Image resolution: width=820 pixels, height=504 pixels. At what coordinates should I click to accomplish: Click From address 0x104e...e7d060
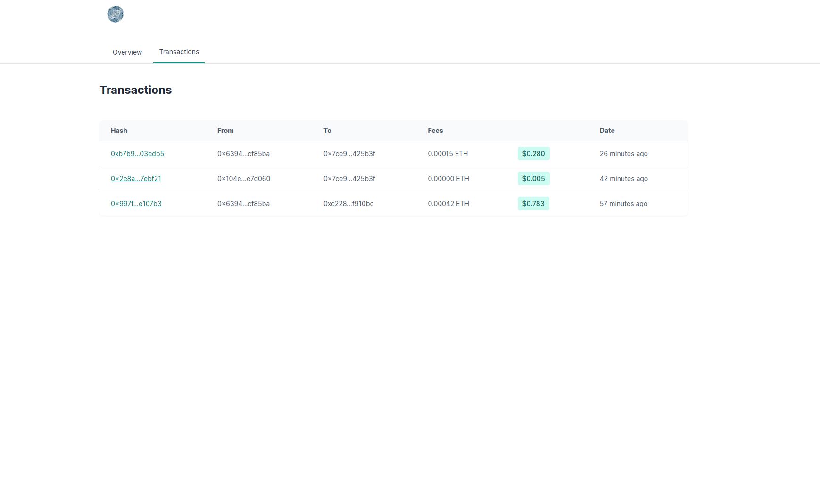point(244,179)
